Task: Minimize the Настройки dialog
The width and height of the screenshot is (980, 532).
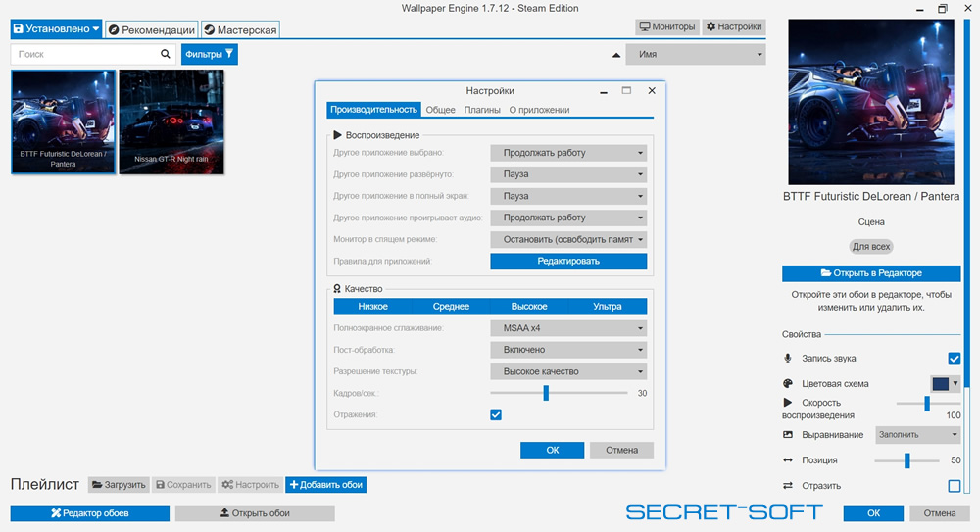Action: pyautogui.click(x=604, y=92)
